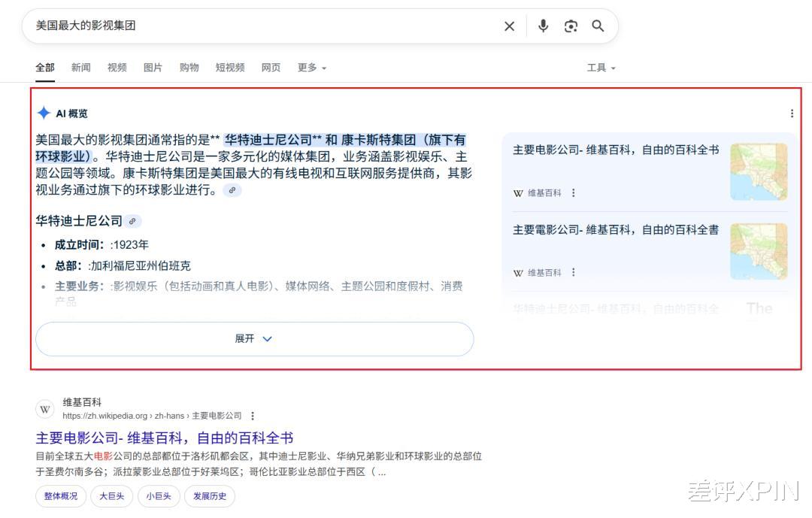The height and width of the screenshot is (518, 812).
Task: Open three-dot options beside 主要电影公司 source card
Action: coord(574,193)
